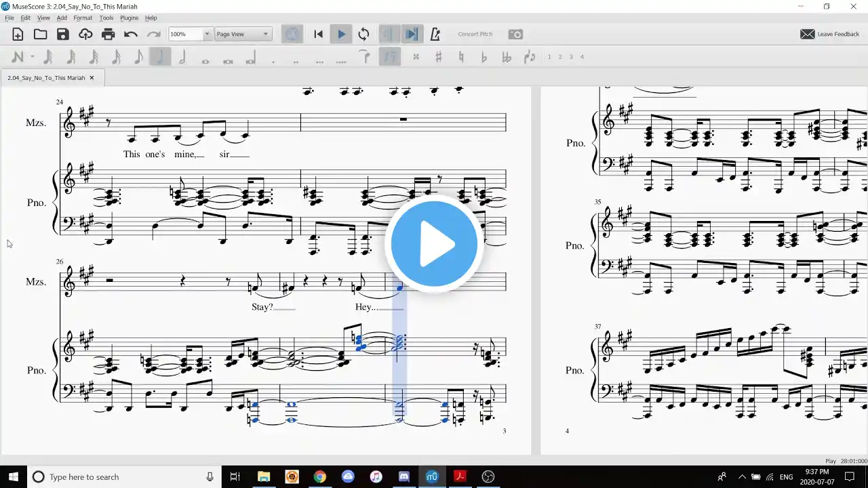Print the score

[x=108, y=34]
